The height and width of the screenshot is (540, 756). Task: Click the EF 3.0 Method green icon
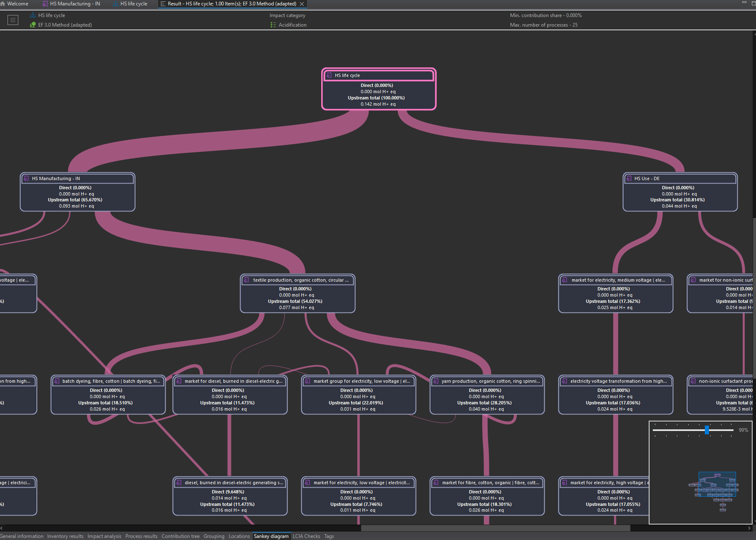coord(33,25)
